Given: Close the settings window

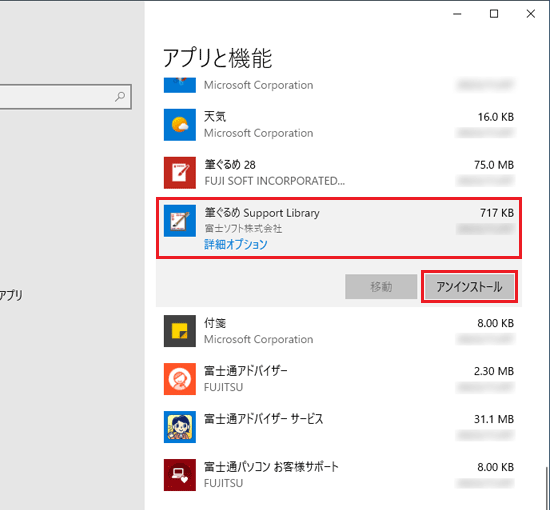Looking at the screenshot, I should pos(531,14).
